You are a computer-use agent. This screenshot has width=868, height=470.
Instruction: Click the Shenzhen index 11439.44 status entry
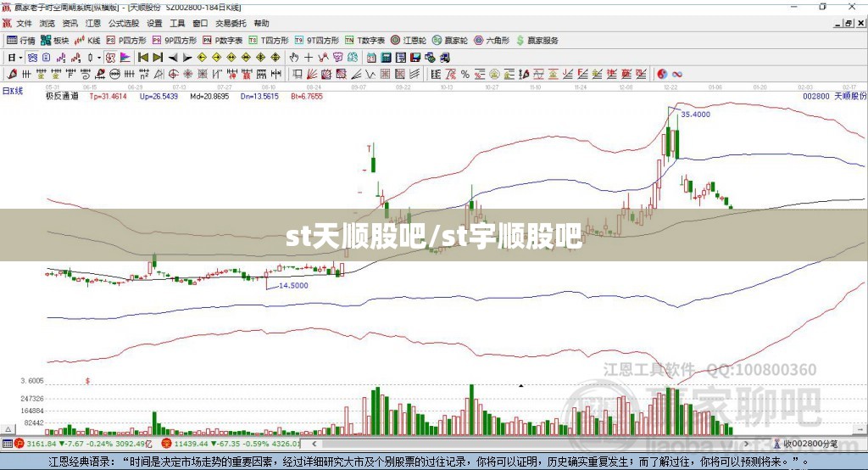(231, 444)
